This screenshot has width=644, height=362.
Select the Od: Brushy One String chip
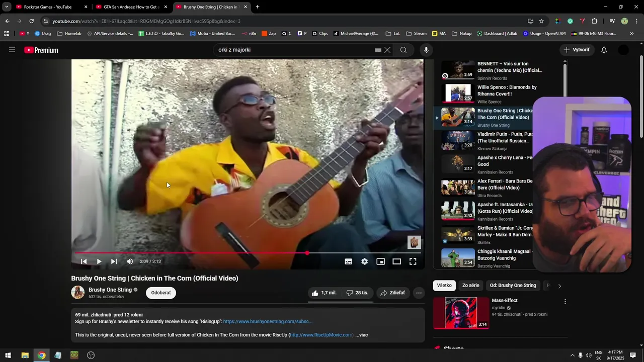point(513,286)
